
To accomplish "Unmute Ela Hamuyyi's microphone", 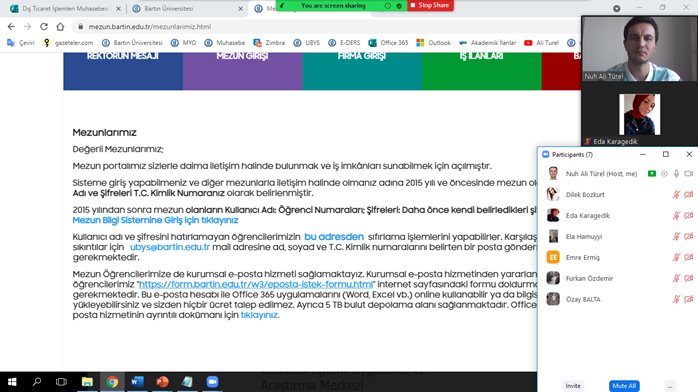I will click(x=676, y=236).
